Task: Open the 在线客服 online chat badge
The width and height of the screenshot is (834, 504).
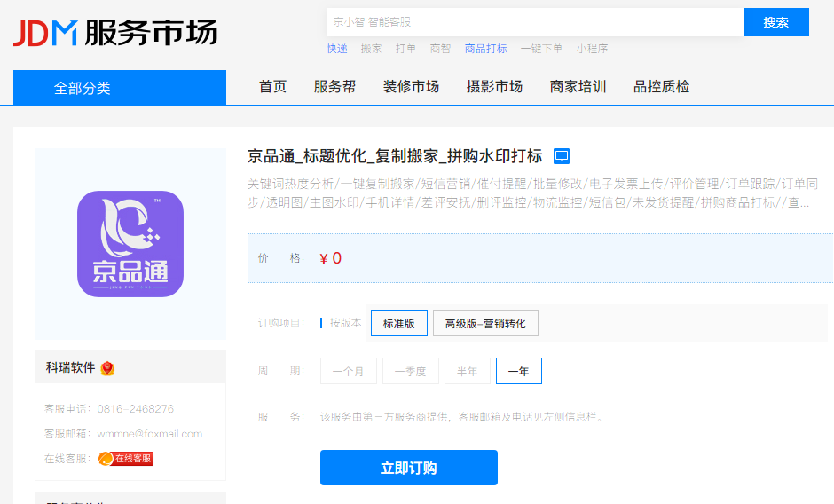Action: (x=126, y=458)
